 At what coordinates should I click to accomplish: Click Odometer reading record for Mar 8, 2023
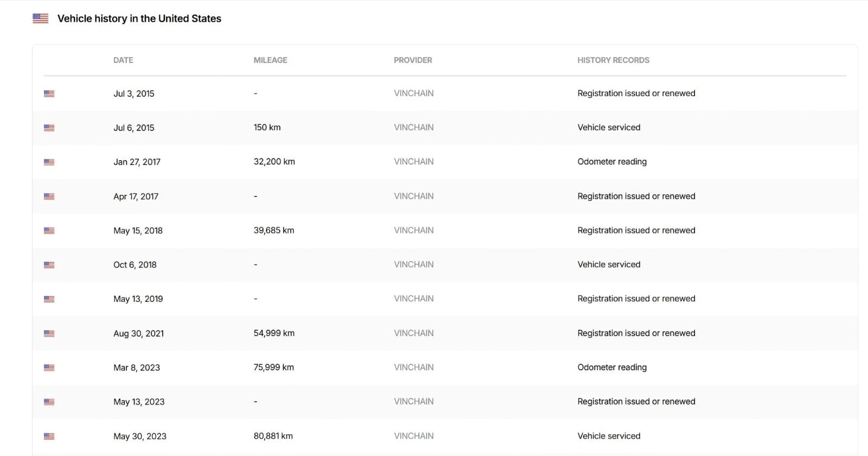pyautogui.click(x=612, y=368)
